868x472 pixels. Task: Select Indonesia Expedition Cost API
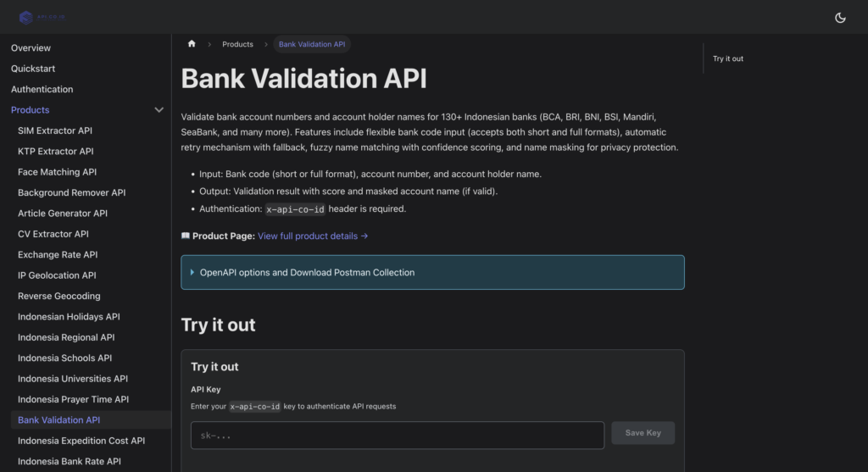pyautogui.click(x=81, y=441)
